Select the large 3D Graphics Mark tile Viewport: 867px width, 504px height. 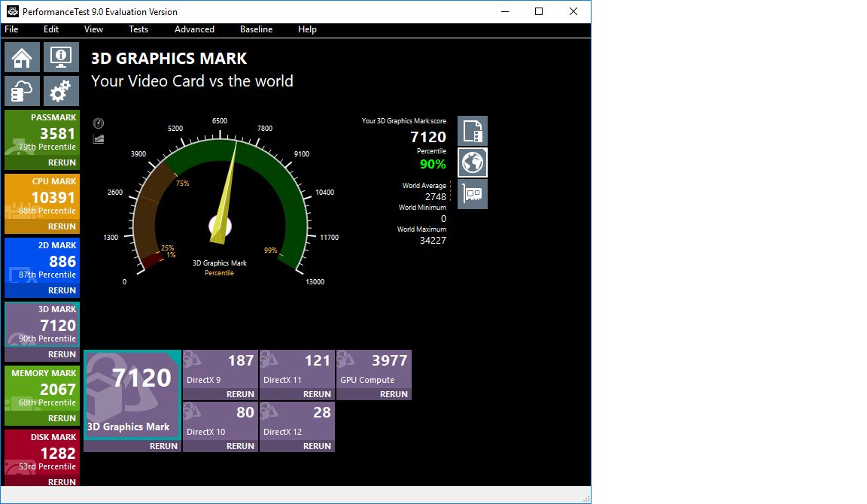coord(132,395)
